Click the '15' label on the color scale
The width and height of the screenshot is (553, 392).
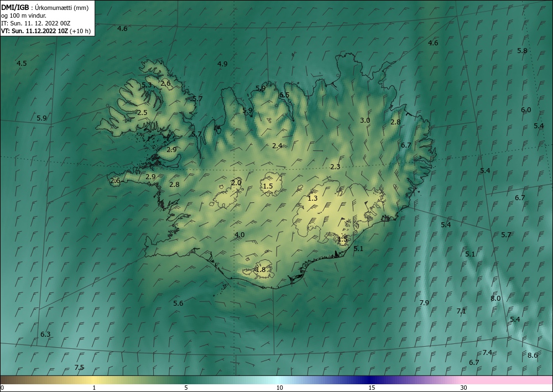pyautogui.click(x=372, y=388)
